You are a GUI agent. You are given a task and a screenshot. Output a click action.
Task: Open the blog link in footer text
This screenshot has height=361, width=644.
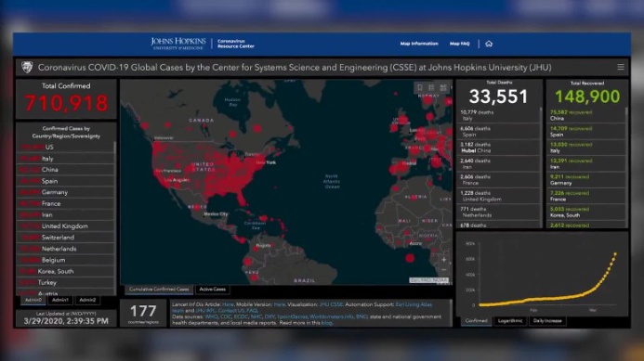click(x=326, y=323)
